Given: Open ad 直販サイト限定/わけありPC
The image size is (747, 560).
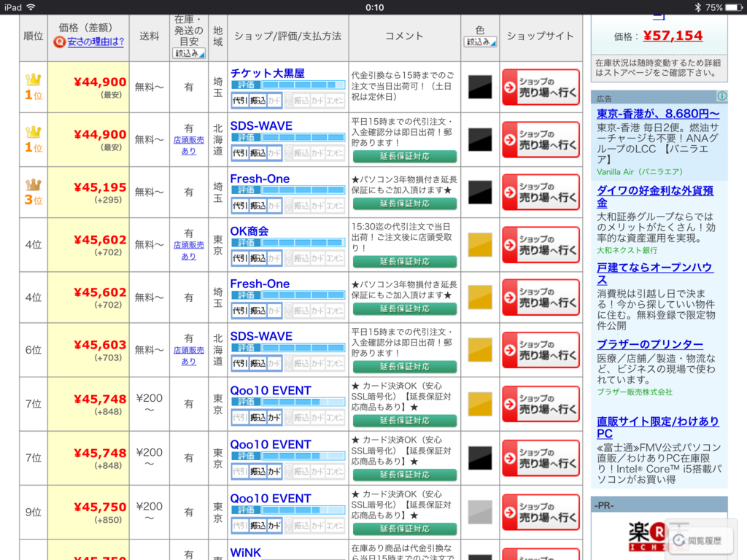Looking at the screenshot, I should tap(657, 427).
